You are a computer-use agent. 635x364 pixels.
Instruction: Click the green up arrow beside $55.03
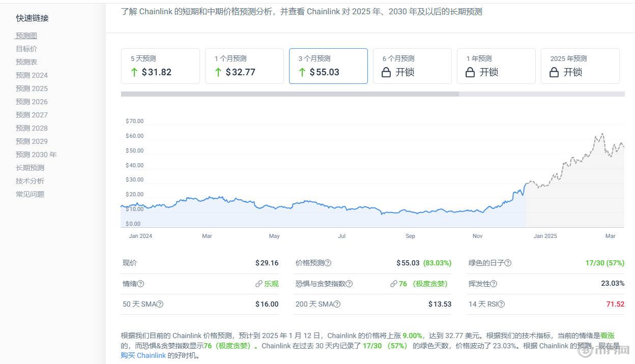302,72
